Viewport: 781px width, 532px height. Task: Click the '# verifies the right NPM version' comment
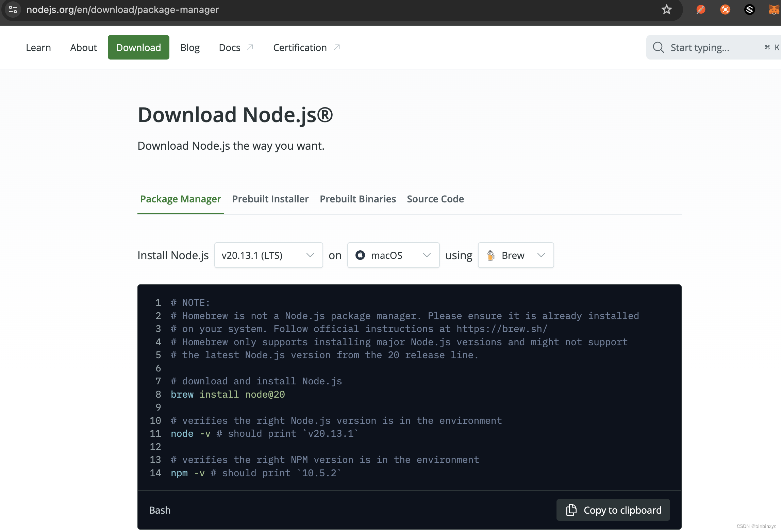(325, 460)
